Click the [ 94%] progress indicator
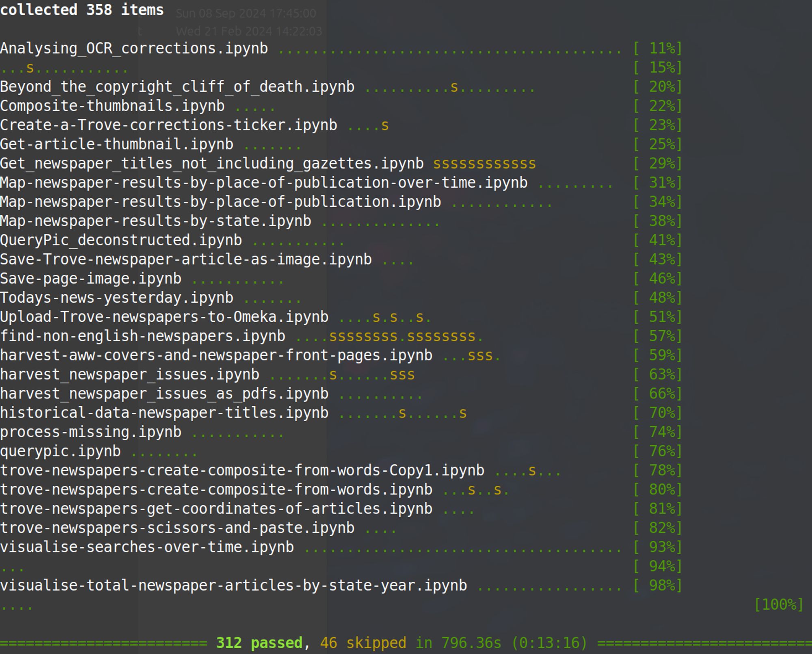812x654 pixels. [x=657, y=566]
